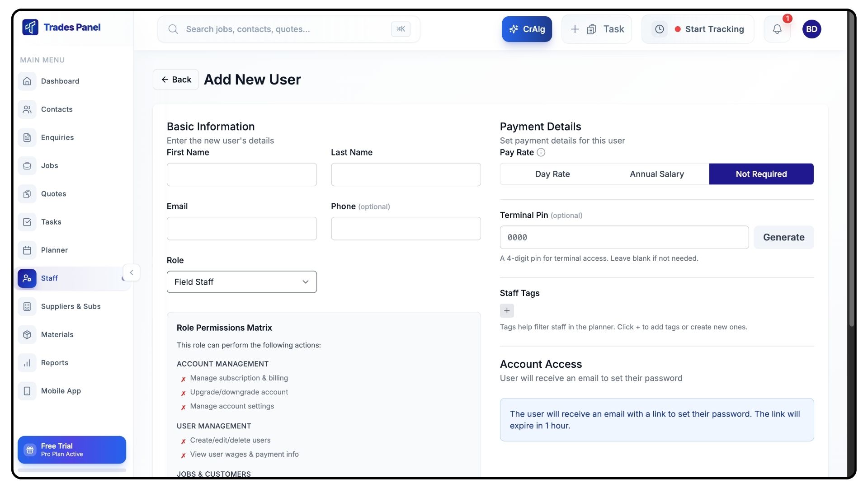Click the Back button
Screen dimensions: 868x488
pos(176,80)
